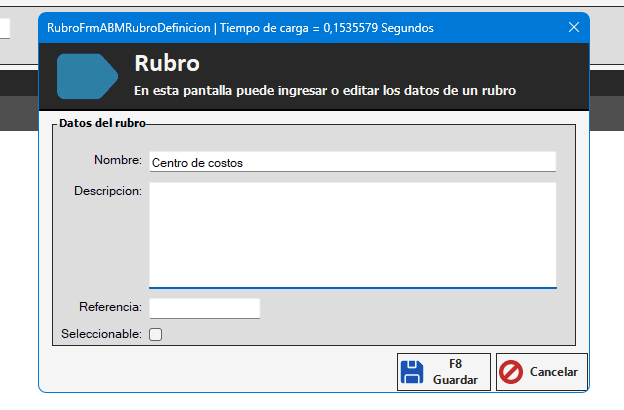Screen dimensions: 624x410
Task: Click the Descripcion label
Action: (x=108, y=190)
